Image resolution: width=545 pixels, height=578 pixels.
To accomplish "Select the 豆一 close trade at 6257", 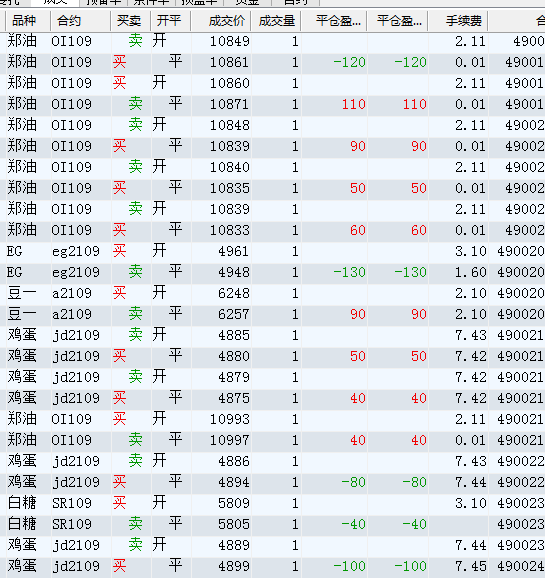I will click(x=272, y=314).
